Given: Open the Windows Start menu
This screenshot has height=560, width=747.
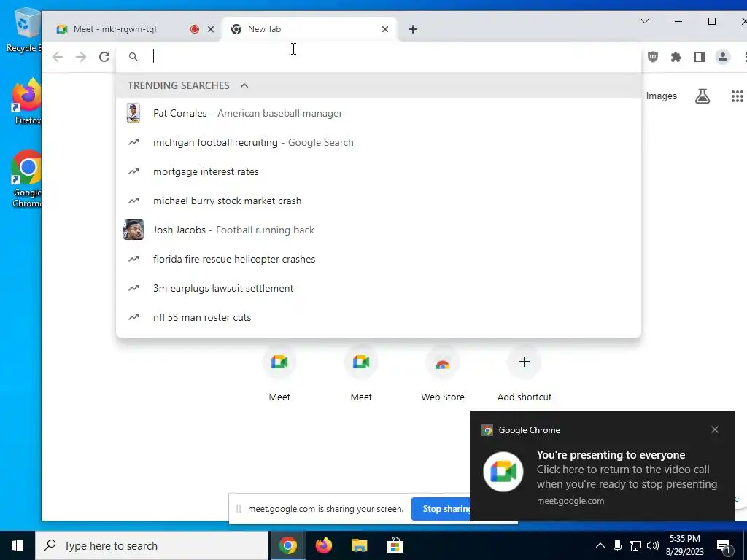Looking at the screenshot, I should [x=18, y=545].
